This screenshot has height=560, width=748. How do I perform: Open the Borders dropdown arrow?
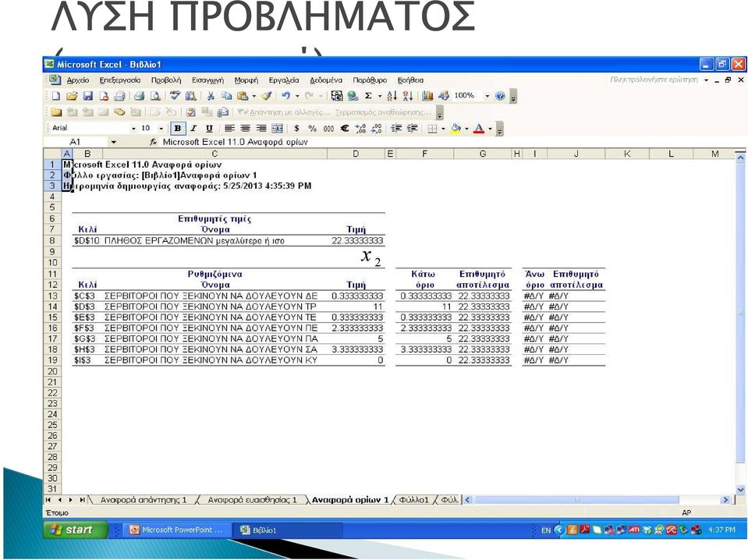(x=443, y=129)
